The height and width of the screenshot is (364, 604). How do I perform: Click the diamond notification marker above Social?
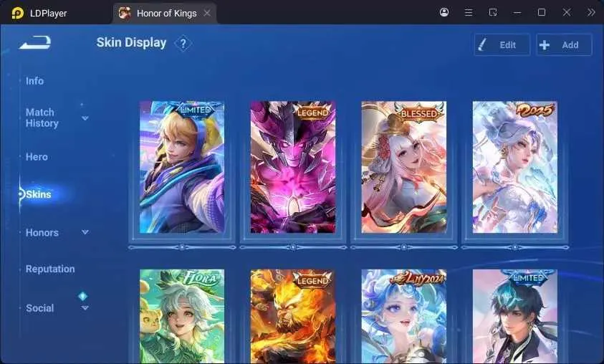click(x=83, y=296)
